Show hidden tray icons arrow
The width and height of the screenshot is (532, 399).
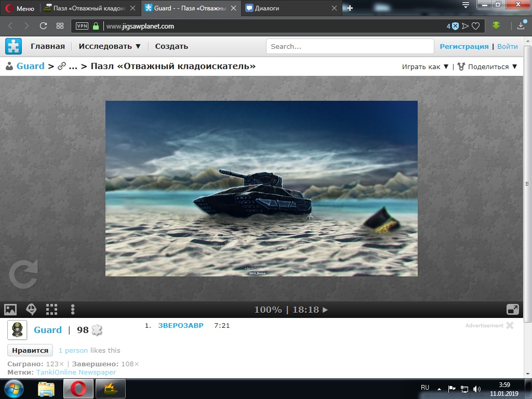[x=440, y=389]
